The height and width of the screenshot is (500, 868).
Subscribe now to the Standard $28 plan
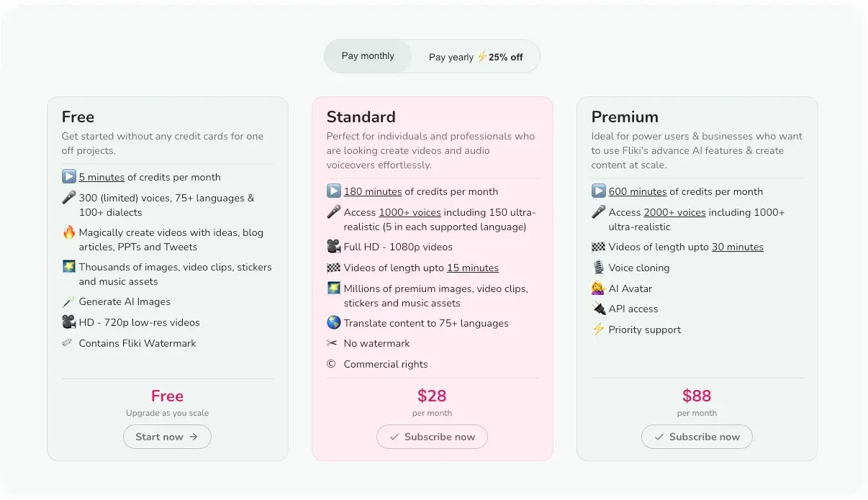point(432,437)
